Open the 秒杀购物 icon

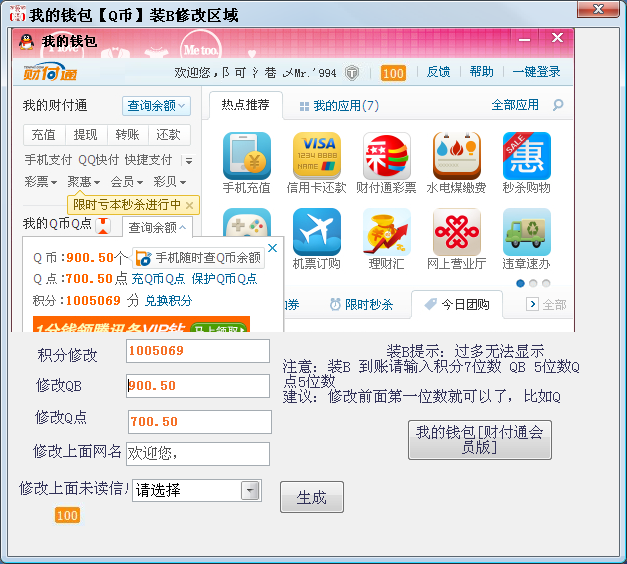pos(527,156)
